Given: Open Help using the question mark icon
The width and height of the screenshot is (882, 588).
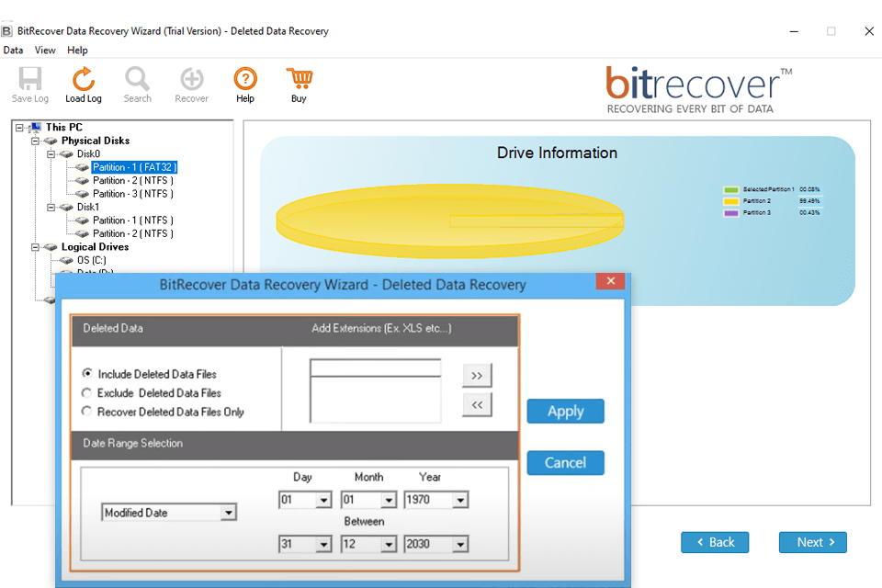Looking at the screenshot, I should pyautogui.click(x=245, y=79).
